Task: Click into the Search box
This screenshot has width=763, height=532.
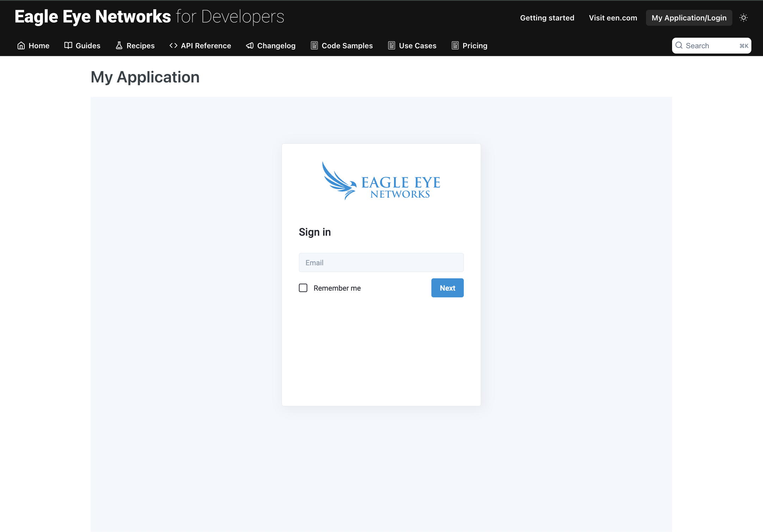Action: [712, 45]
